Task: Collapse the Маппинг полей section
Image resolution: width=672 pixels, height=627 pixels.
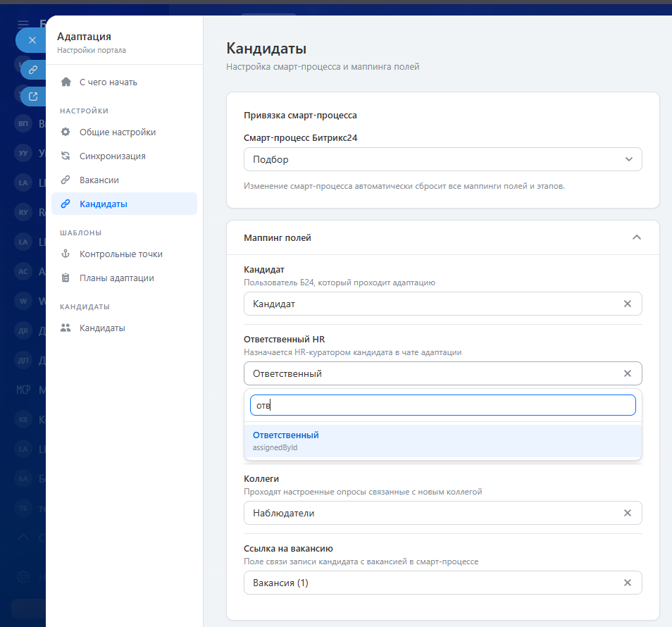Action: 636,238
